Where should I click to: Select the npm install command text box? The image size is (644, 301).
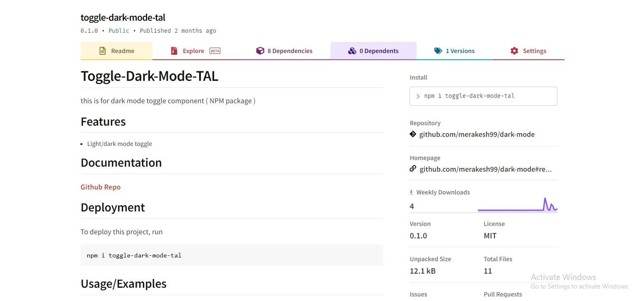tap(483, 96)
